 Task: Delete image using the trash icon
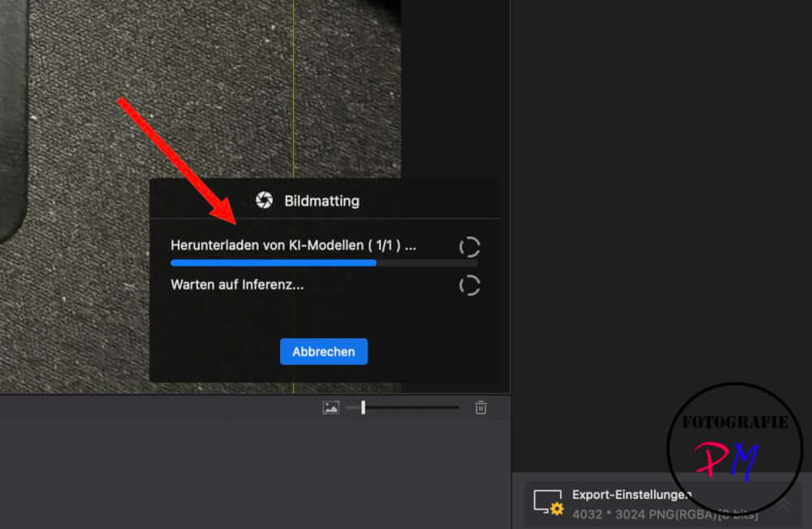click(x=481, y=408)
